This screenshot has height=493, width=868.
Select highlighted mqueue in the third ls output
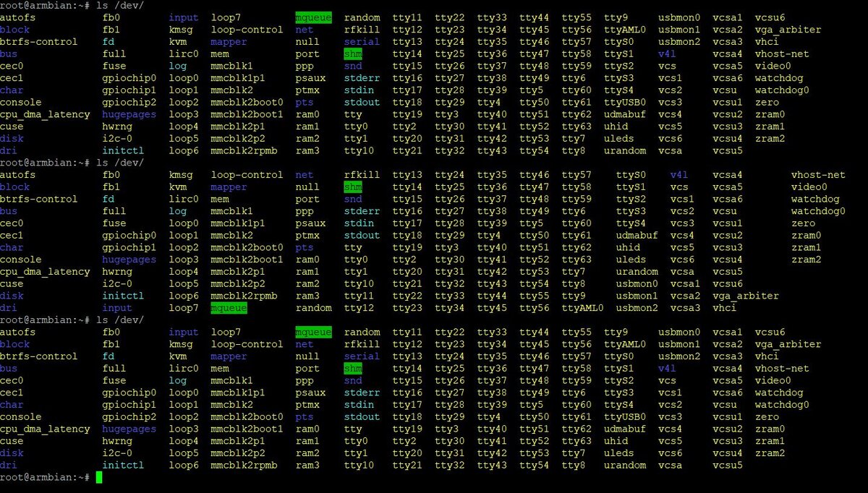pos(314,332)
